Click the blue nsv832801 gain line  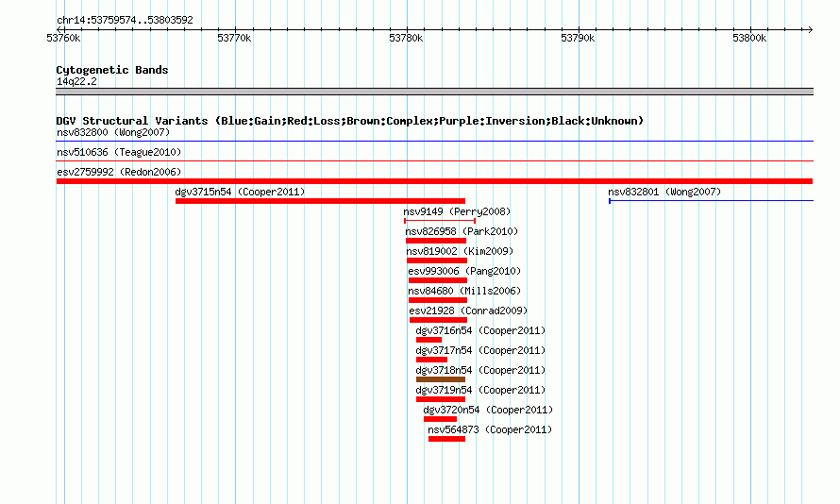coord(711,201)
